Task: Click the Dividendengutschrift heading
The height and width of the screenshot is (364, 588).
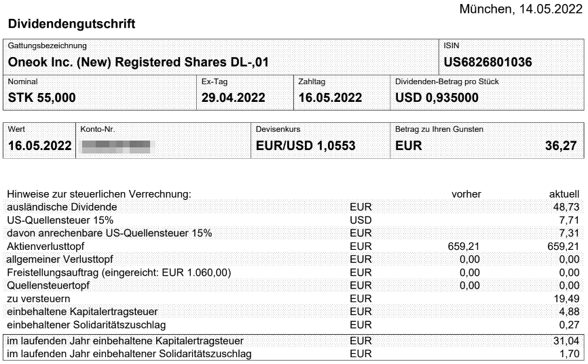Action: pos(71,24)
